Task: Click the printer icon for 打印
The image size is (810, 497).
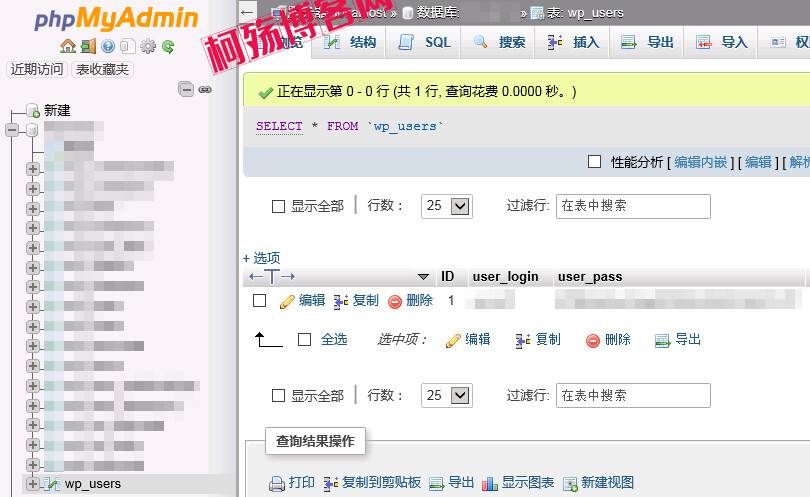Action: (277, 484)
